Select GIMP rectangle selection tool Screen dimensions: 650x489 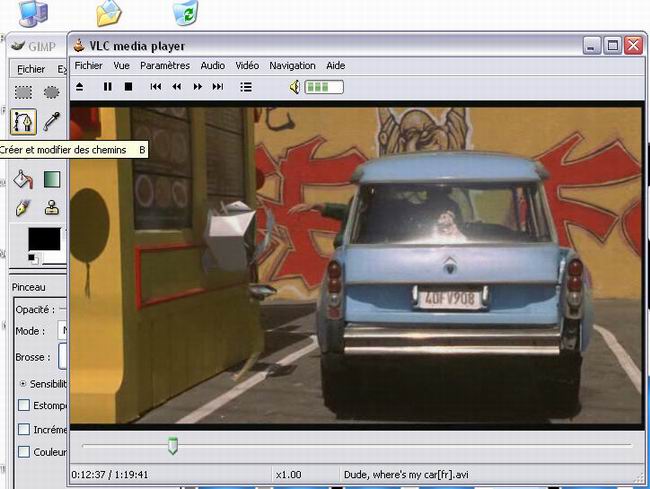click(23, 92)
